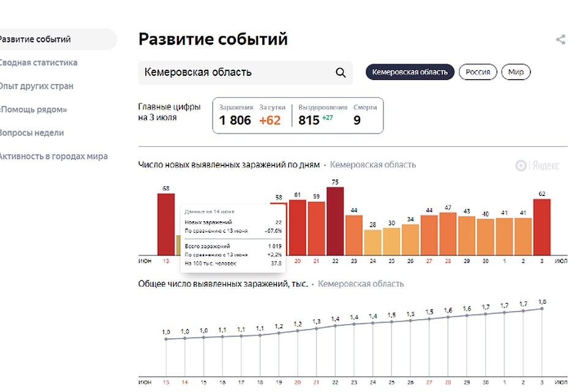Switch the region to Россия
This screenshot has height=392, width=588.
478,72
